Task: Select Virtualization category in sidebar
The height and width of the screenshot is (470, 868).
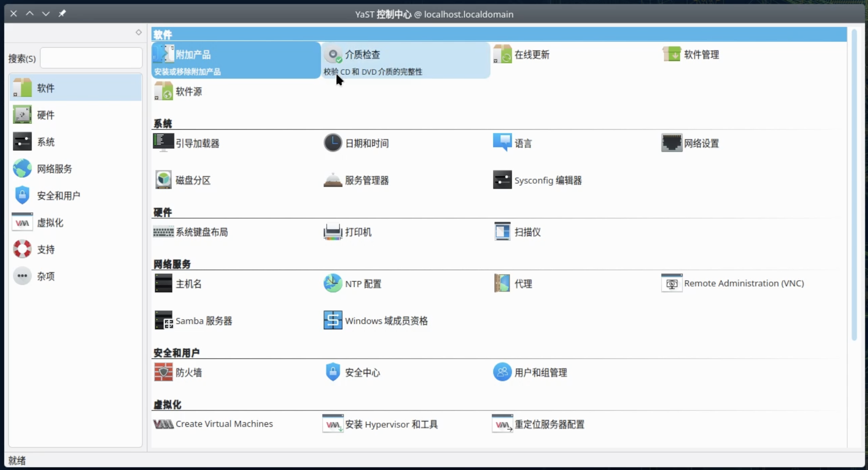Action: coord(50,223)
